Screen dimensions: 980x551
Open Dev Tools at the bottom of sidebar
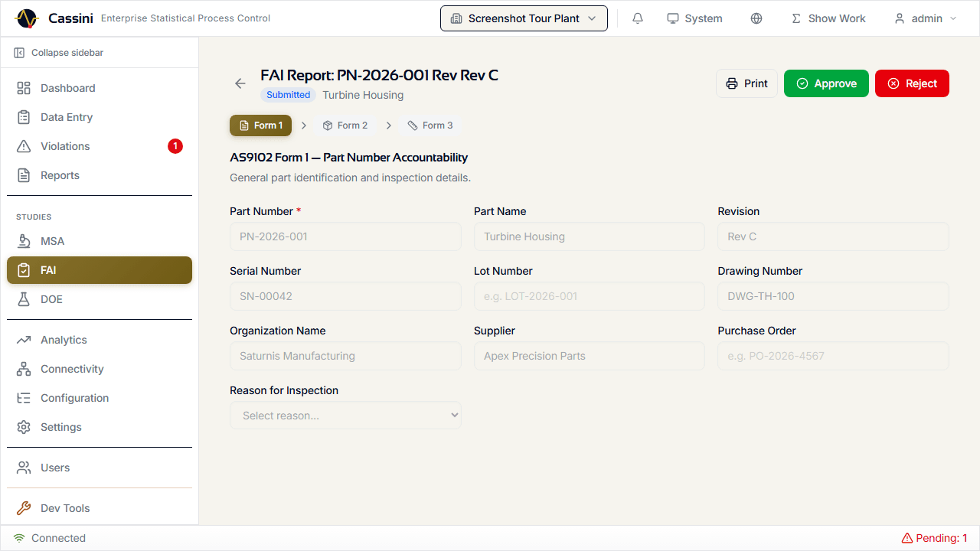(x=64, y=507)
